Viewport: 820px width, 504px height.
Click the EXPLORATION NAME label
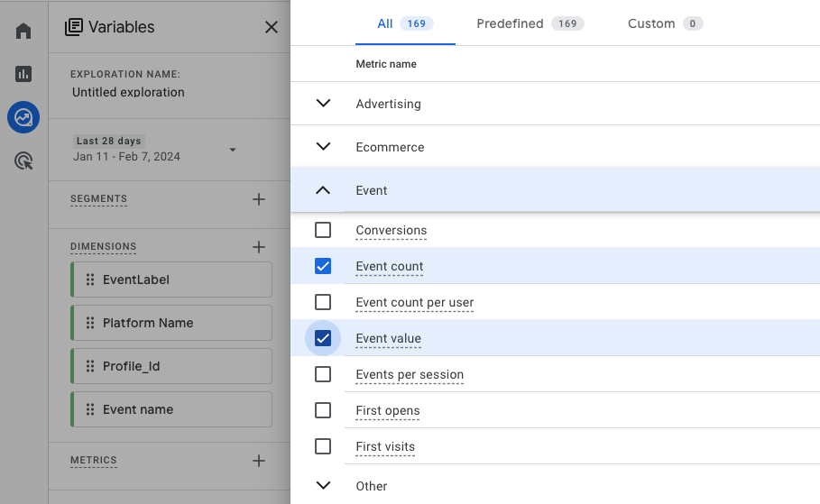125,74
